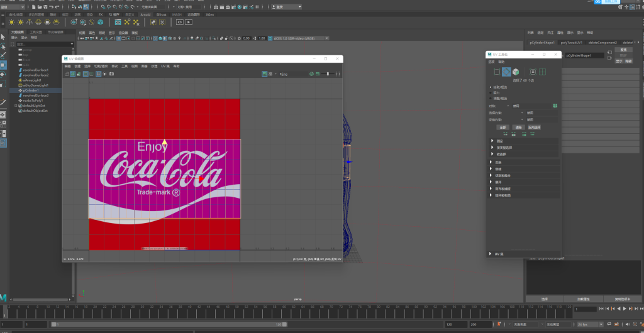The image size is (644, 333).
Task: Click the Save Scene disk icon
Action: tap(45, 7)
